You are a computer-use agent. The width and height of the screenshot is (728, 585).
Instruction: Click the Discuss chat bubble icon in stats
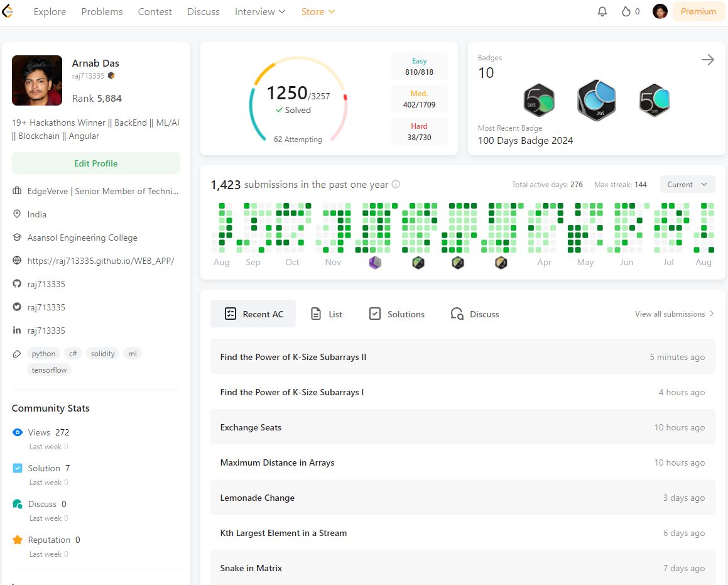(18, 504)
